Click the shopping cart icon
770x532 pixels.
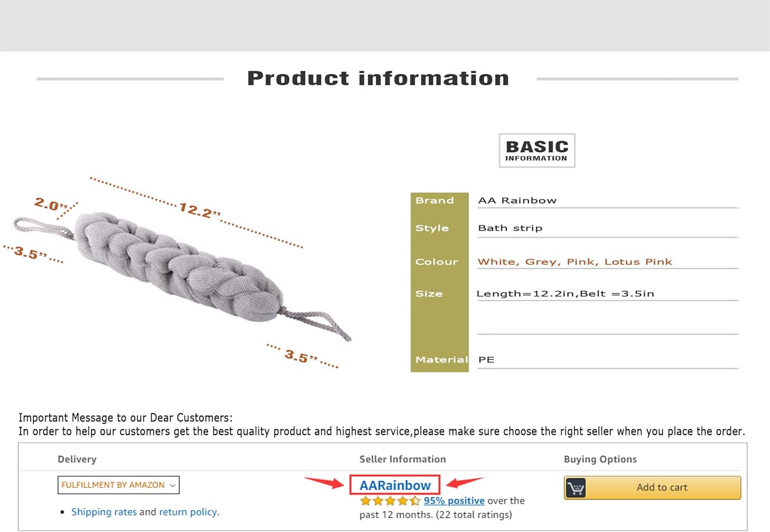coord(576,488)
